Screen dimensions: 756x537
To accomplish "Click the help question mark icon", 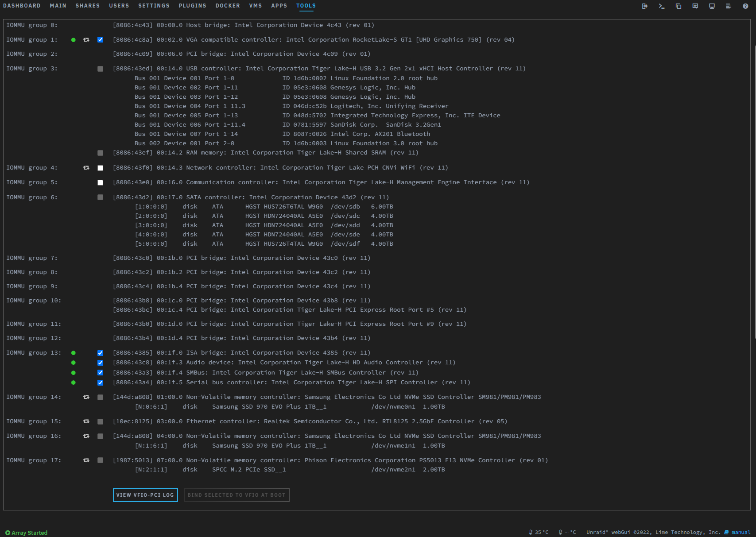I will (x=745, y=6).
